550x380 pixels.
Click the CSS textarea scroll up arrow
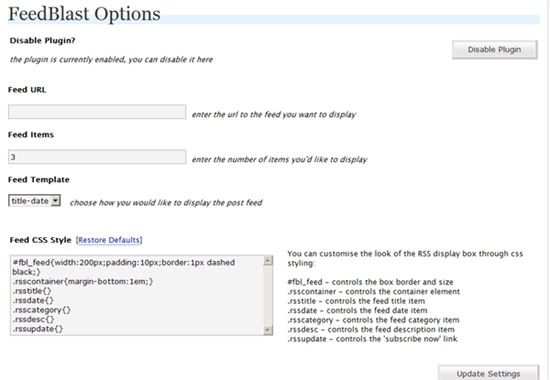tap(268, 261)
